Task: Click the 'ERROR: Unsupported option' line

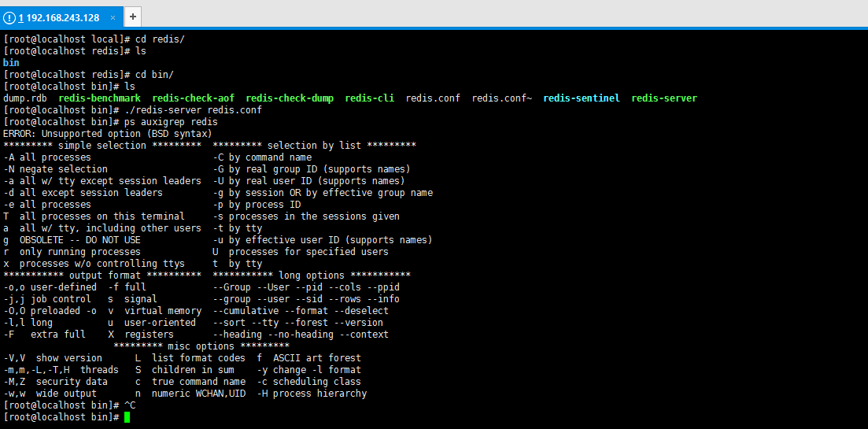Action: (107, 133)
